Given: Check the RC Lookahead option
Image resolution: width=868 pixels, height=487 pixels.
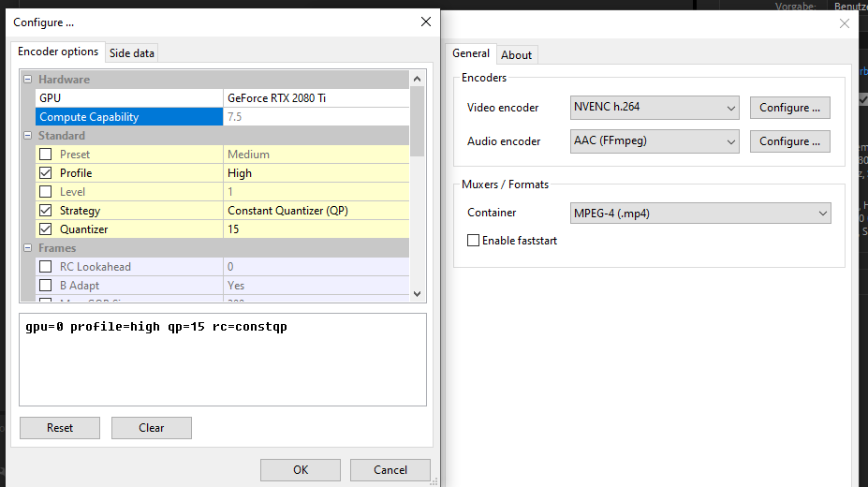Looking at the screenshot, I should click(x=45, y=267).
